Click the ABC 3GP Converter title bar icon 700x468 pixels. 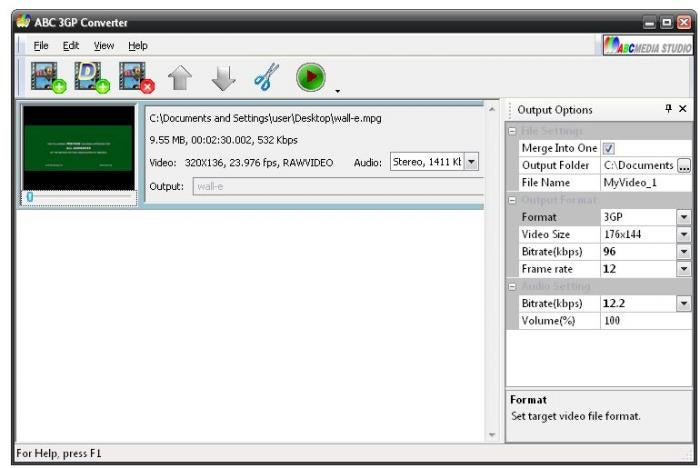23,21
